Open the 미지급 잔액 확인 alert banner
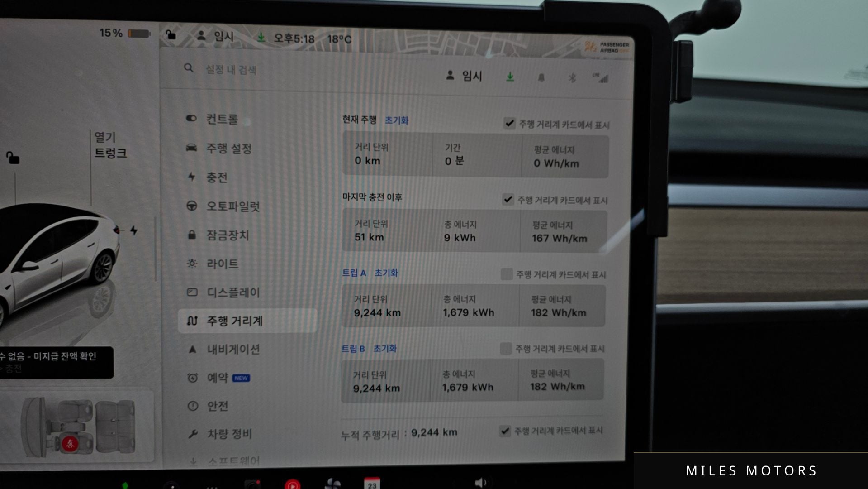868x489 pixels. (x=56, y=362)
